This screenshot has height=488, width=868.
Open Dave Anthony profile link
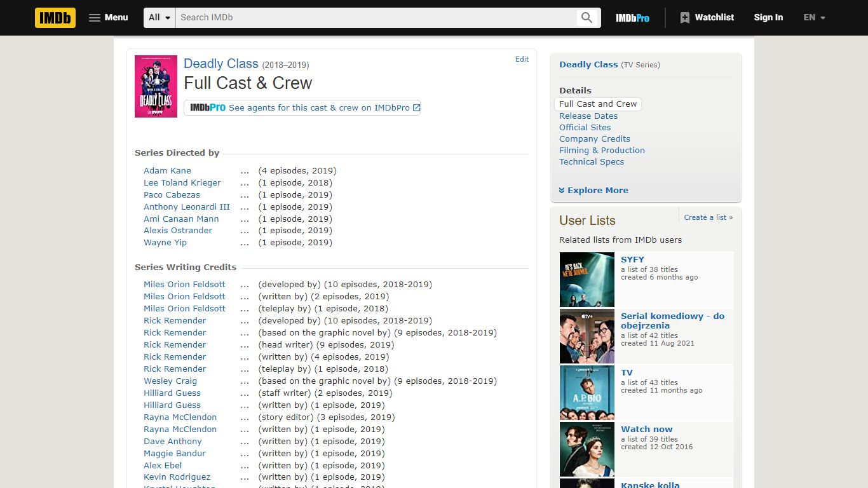click(x=173, y=442)
